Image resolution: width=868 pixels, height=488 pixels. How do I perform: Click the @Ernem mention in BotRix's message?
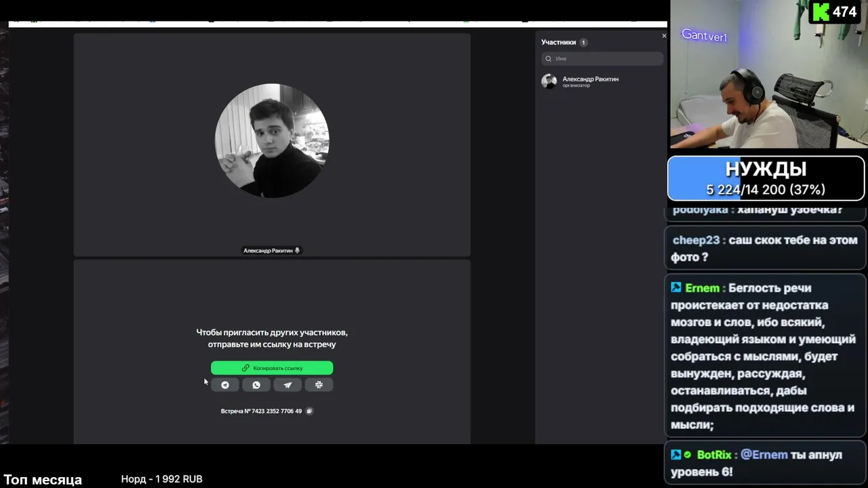[764, 455]
